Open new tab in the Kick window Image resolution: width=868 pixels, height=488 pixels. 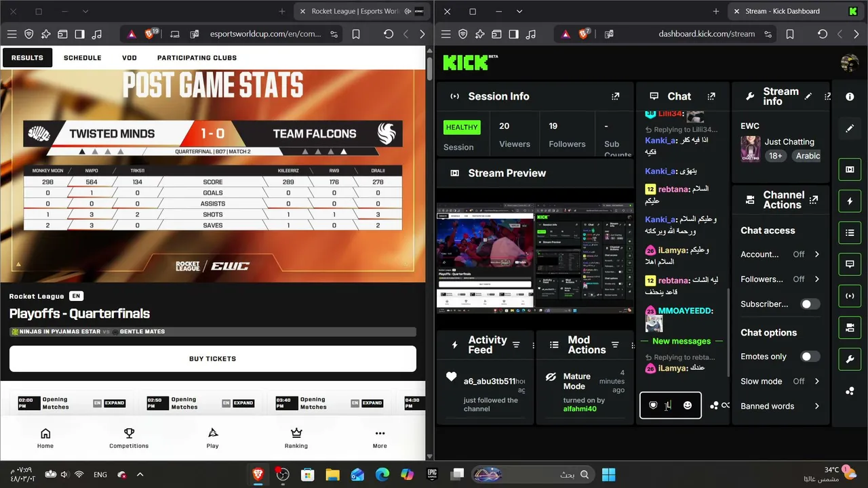[x=715, y=11]
